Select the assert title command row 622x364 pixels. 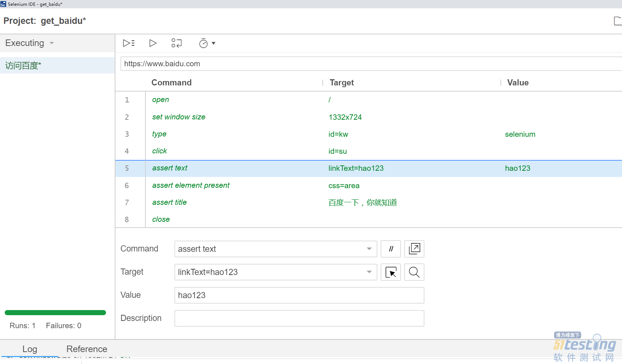point(369,203)
